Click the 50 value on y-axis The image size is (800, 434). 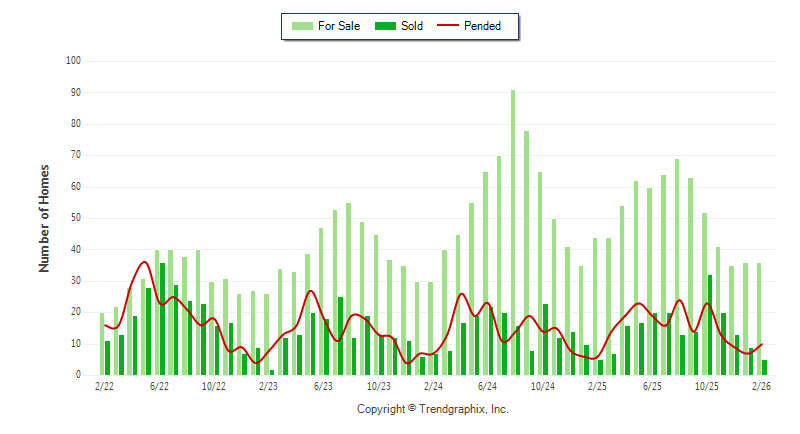tap(76, 218)
